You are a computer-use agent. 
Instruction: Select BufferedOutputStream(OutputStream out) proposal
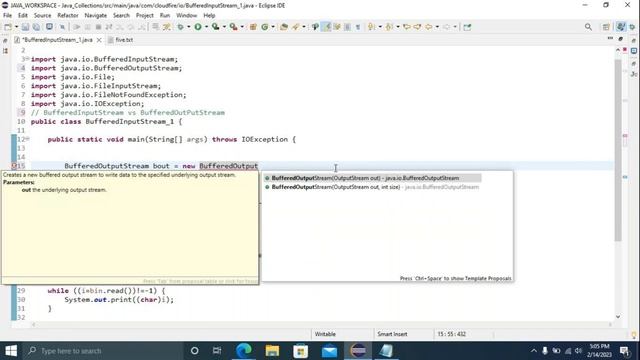(372, 178)
